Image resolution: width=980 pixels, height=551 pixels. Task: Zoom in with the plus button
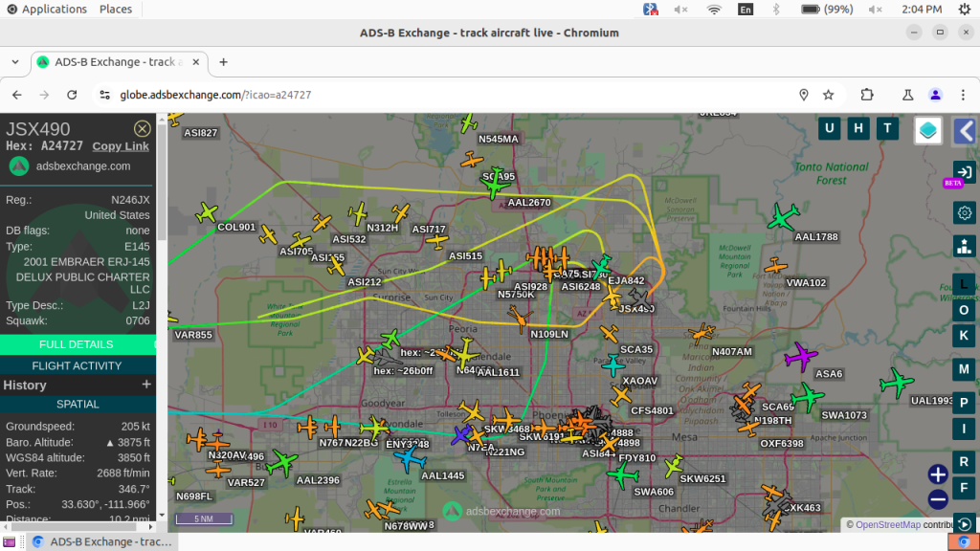tap(938, 474)
